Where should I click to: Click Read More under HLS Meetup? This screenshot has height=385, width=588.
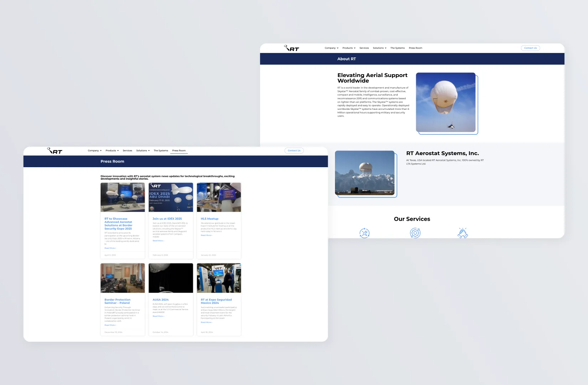[206, 235]
